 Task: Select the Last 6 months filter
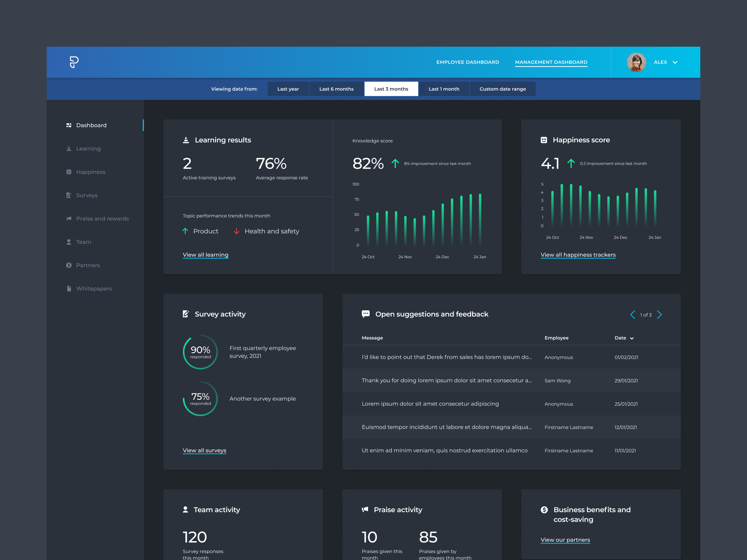click(x=336, y=89)
